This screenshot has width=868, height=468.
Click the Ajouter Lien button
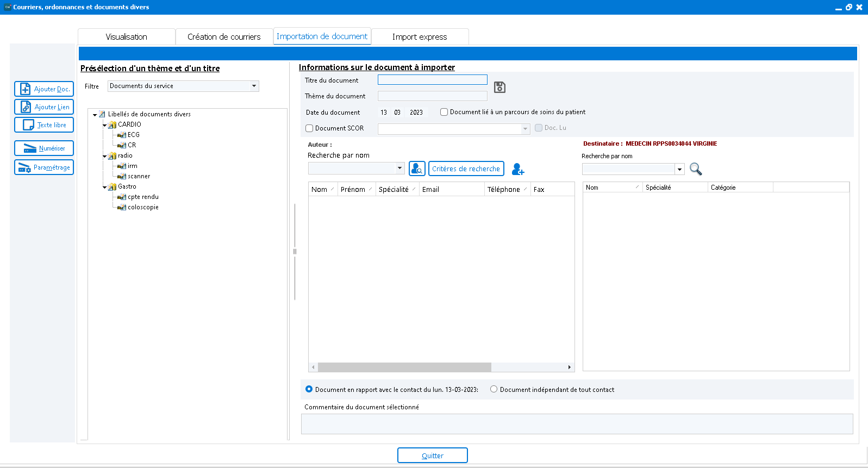[x=44, y=107]
